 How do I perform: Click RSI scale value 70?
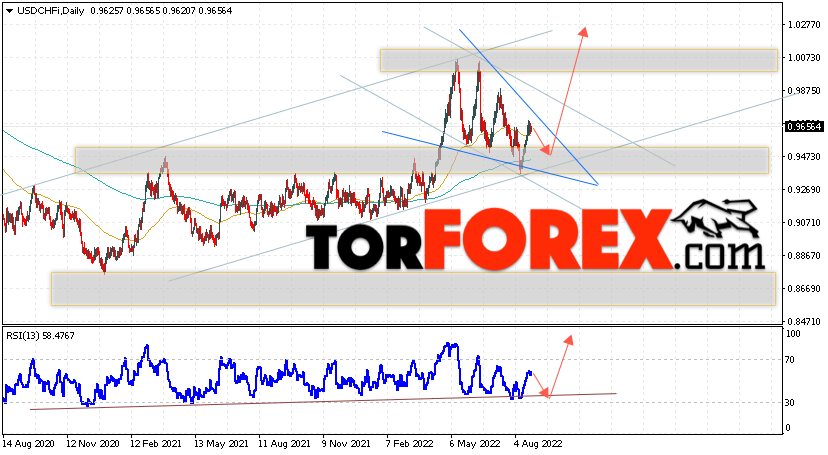click(791, 360)
